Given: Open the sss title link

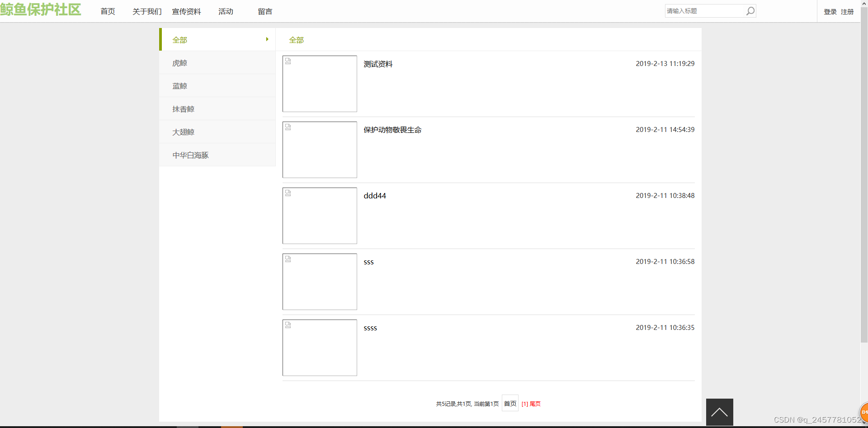Looking at the screenshot, I should 368,262.
